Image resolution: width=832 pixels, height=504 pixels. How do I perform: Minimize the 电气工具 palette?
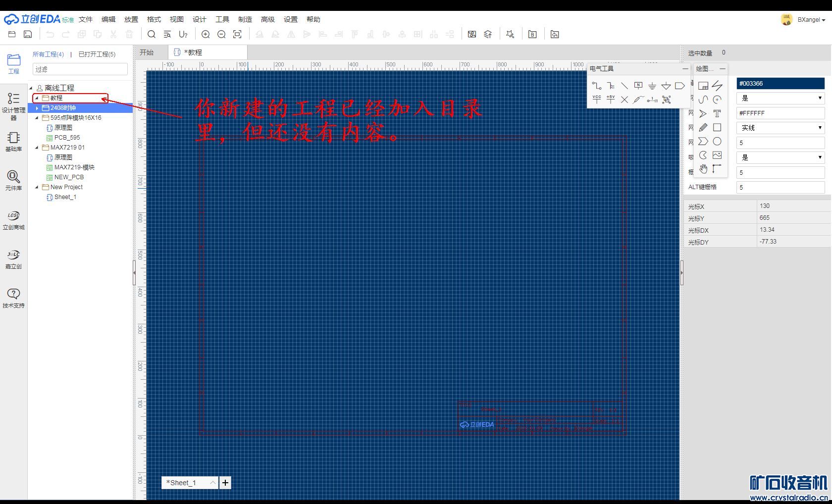click(685, 68)
